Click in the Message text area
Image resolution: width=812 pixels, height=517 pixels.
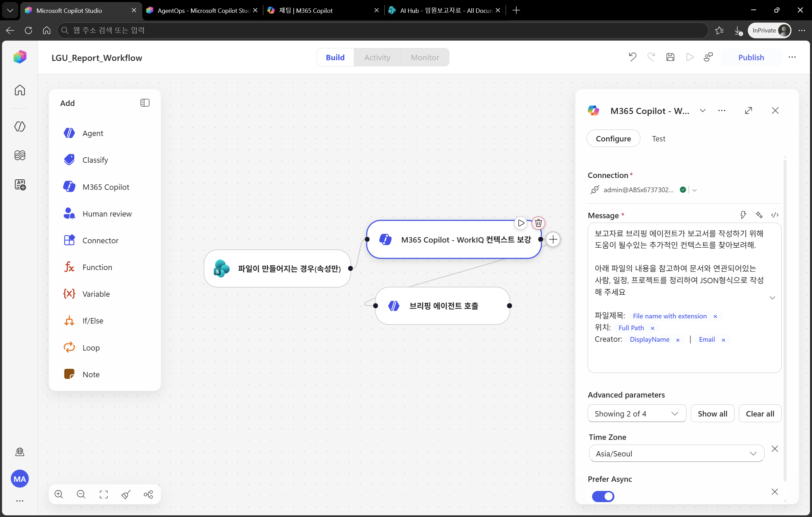point(684,298)
